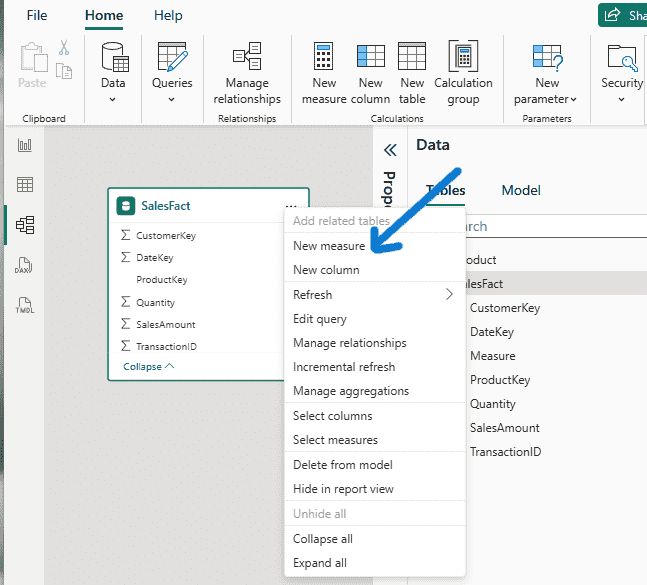Select DateKey in SalesFact card
This screenshot has height=585, width=647.
coord(155,257)
